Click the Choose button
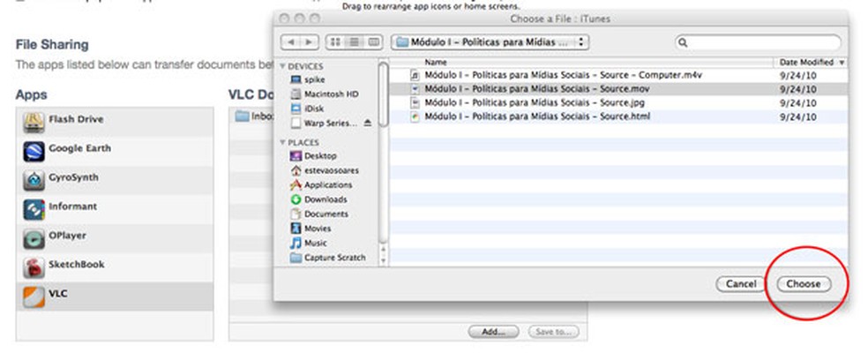868x353 pixels. (x=804, y=284)
